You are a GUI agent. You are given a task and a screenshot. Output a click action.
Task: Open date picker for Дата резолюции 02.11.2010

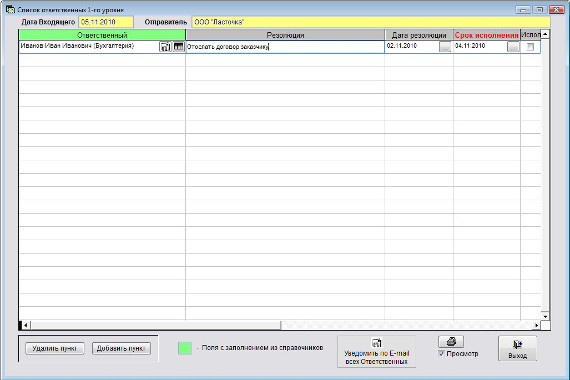(445, 47)
